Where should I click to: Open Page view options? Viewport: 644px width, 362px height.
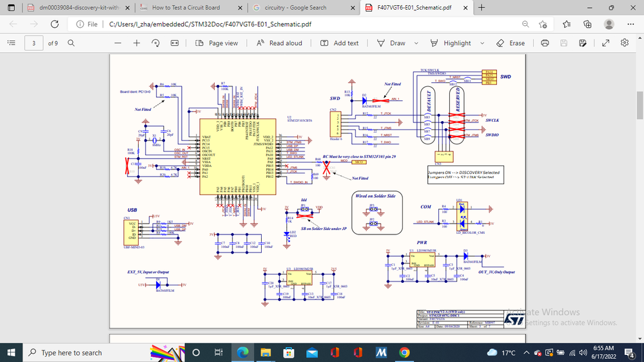point(217,43)
